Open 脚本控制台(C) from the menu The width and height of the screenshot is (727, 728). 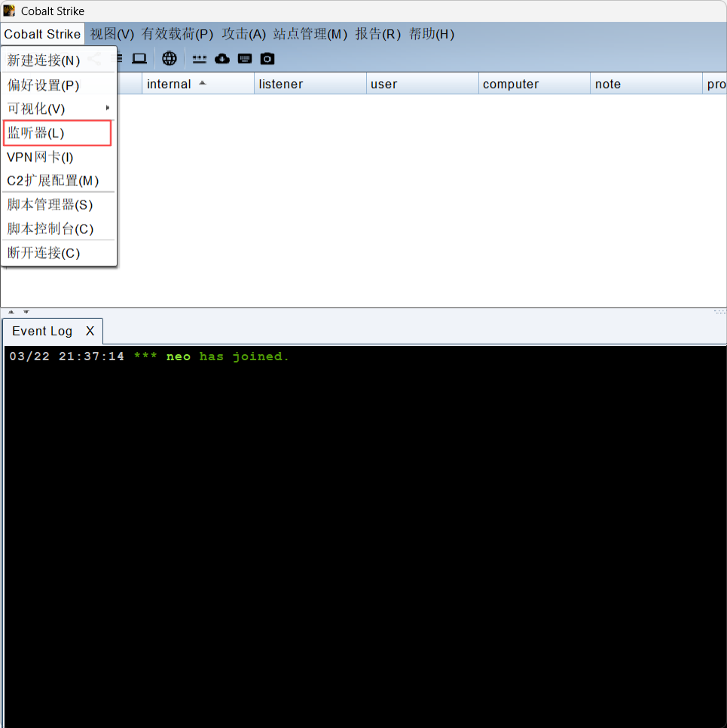58,229
